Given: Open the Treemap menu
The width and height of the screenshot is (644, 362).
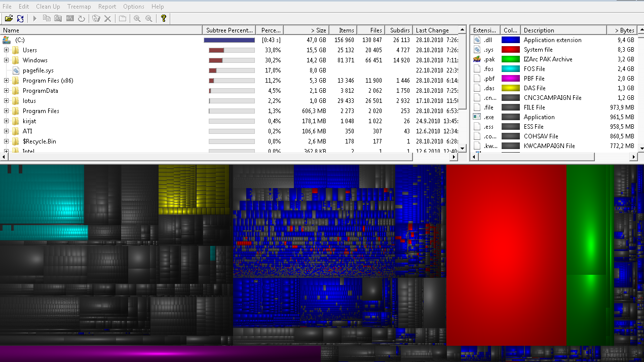Looking at the screenshot, I should tap(79, 7).
